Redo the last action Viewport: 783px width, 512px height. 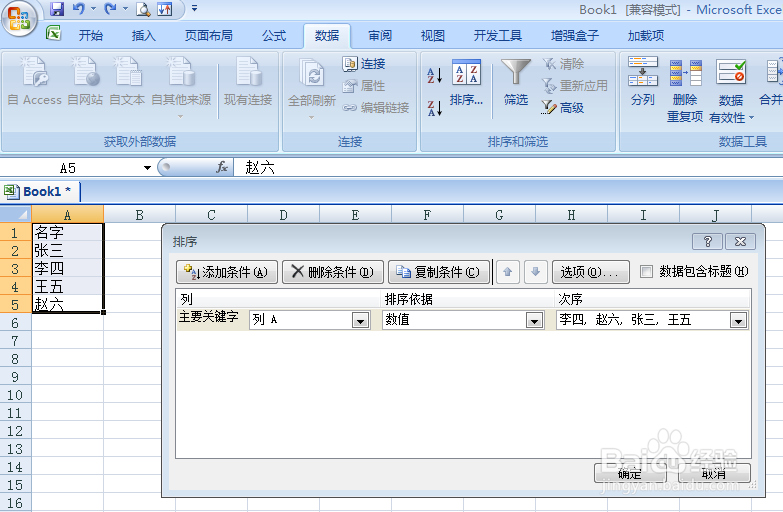coord(110,9)
